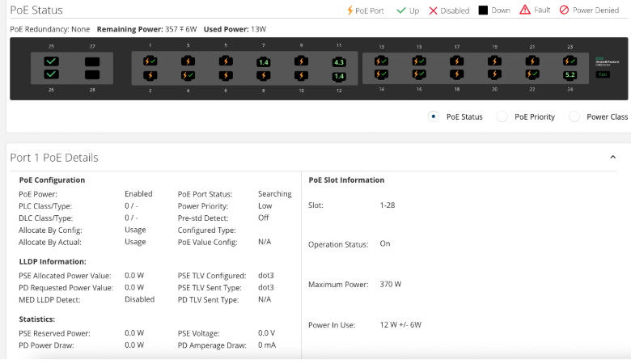Click the Port 1 PoE Details header
The image size is (631, 364).
tap(54, 158)
